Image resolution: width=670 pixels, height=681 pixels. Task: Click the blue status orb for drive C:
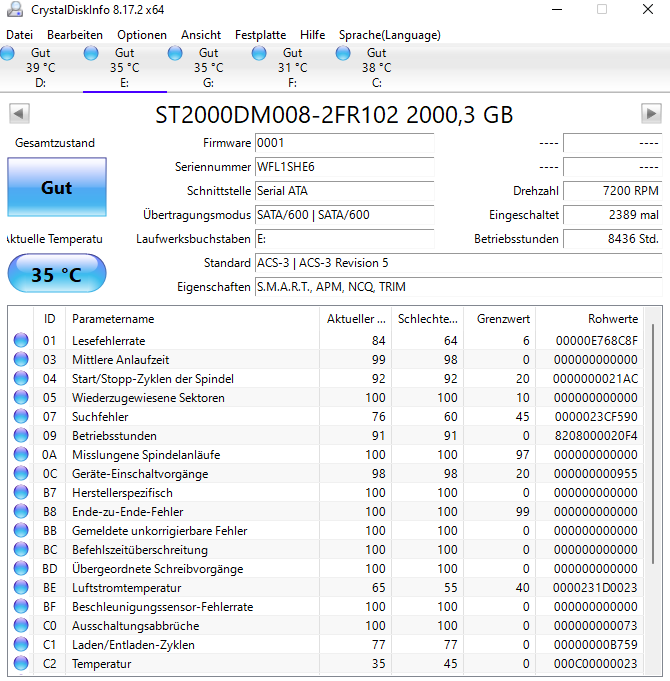tap(343, 53)
